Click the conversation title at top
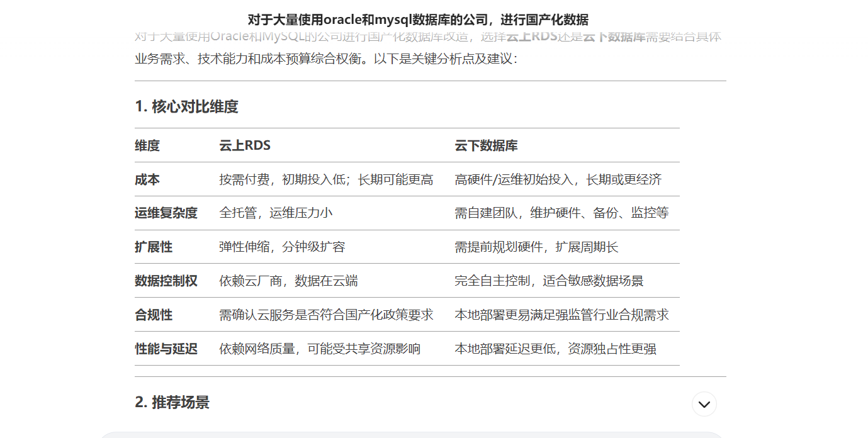Screen dimensions: 868x438 [x=418, y=20]
